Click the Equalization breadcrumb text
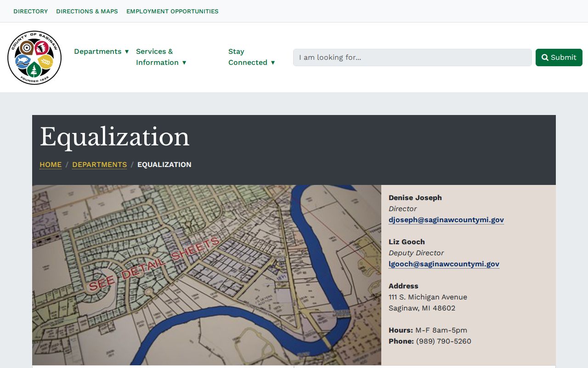This screenshot has width=588, height=368. coord(164,165)
